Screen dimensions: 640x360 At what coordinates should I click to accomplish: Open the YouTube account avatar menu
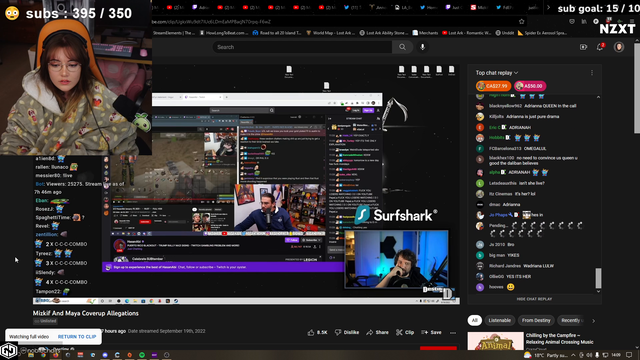[619, 47]
